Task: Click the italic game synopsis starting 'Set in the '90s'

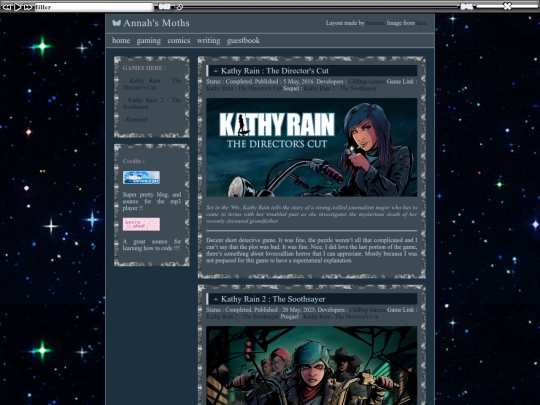Action: click(311, 214)
